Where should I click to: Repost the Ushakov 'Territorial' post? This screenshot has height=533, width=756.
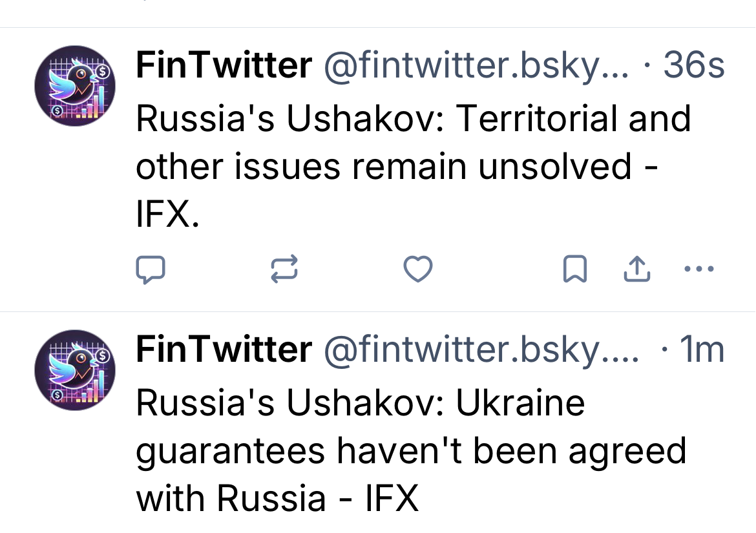284,269
